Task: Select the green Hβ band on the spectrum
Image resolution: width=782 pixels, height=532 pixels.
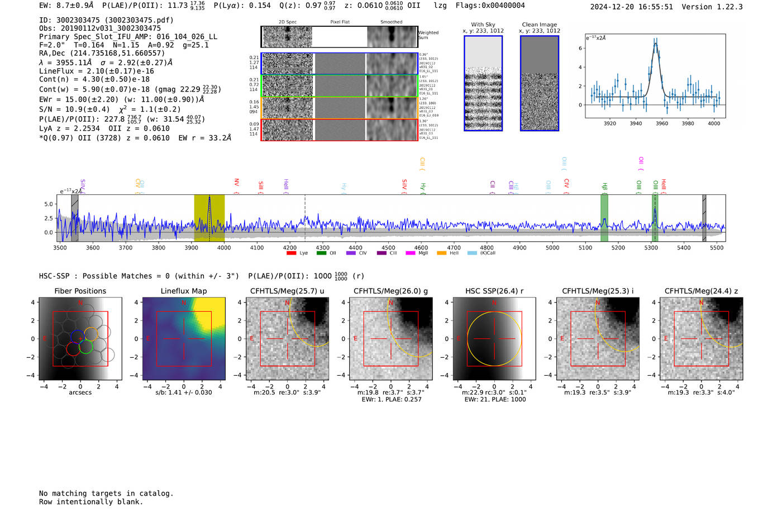Action: [604, 218]
